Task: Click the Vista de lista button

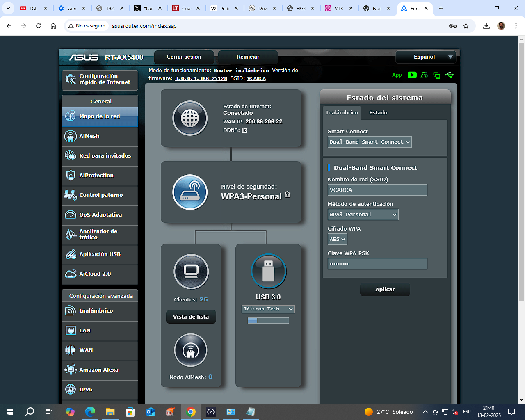Action: (x=191, y=317)
